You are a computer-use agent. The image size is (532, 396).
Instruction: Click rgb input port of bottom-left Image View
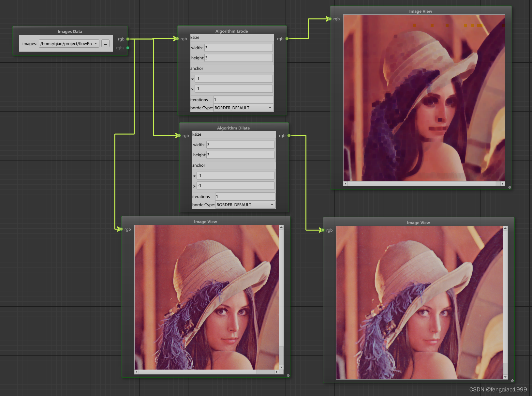[x=121, y=229]
